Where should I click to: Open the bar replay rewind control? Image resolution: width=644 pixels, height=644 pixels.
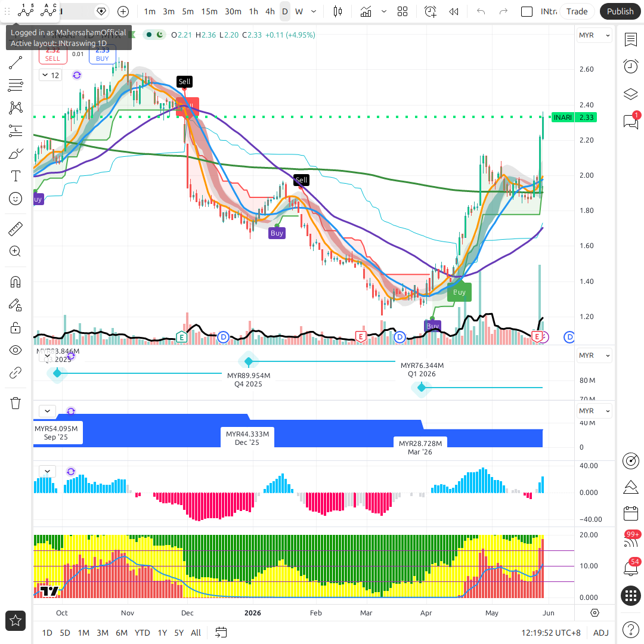[453, 11]
